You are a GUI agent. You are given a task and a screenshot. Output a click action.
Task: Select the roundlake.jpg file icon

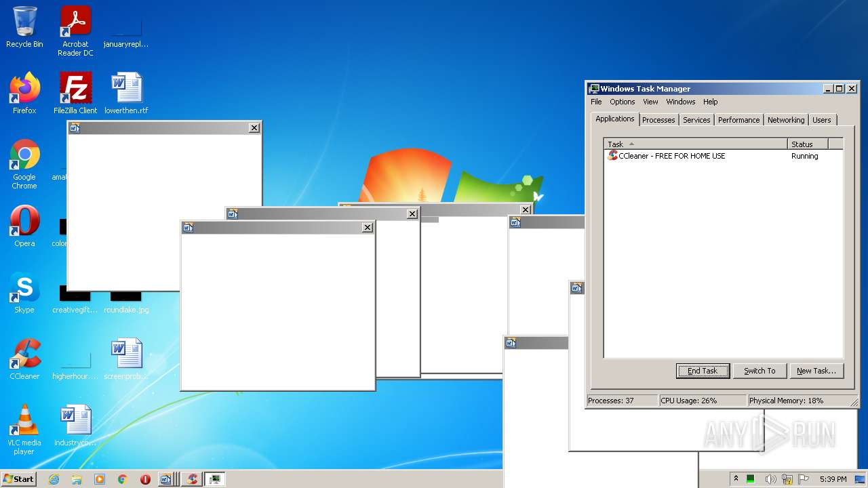pos(126,301)
